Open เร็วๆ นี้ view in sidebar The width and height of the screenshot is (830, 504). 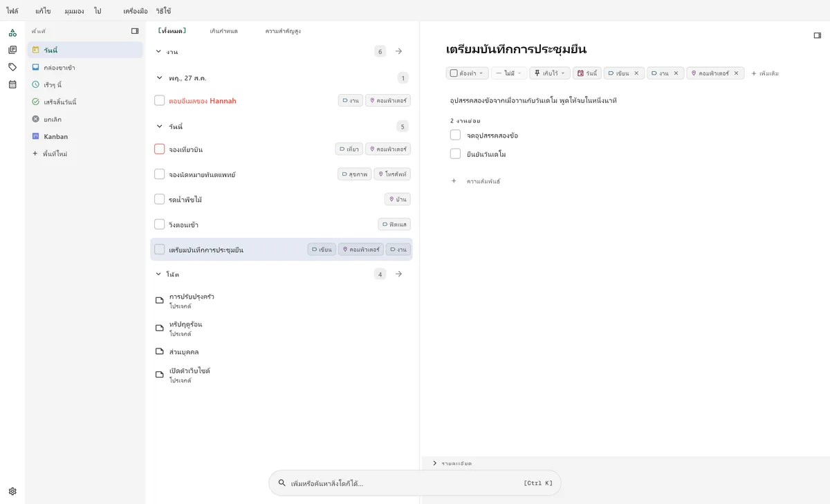coord(85,84)
